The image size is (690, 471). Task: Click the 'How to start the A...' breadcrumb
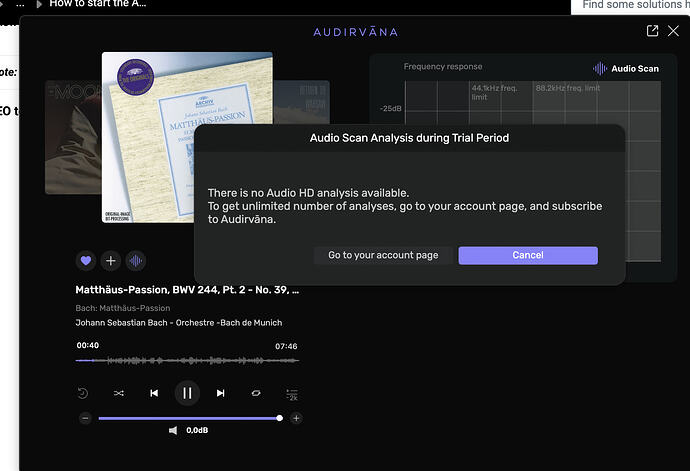(x=98, y=4)
